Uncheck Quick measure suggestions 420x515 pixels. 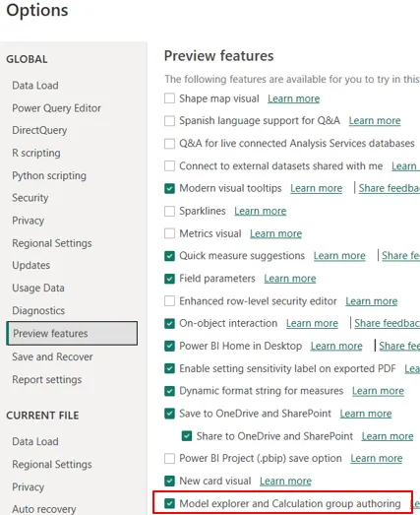[169, 256]
